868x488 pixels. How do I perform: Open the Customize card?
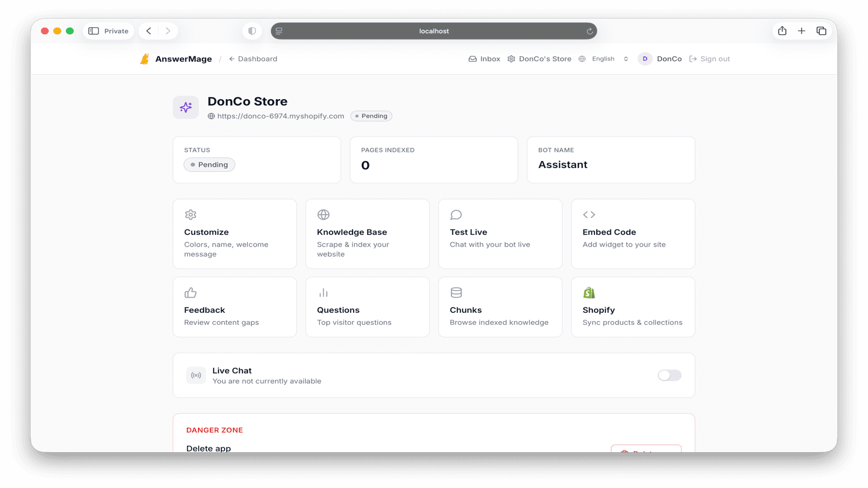pyautogui.click(x=235, y=234)
